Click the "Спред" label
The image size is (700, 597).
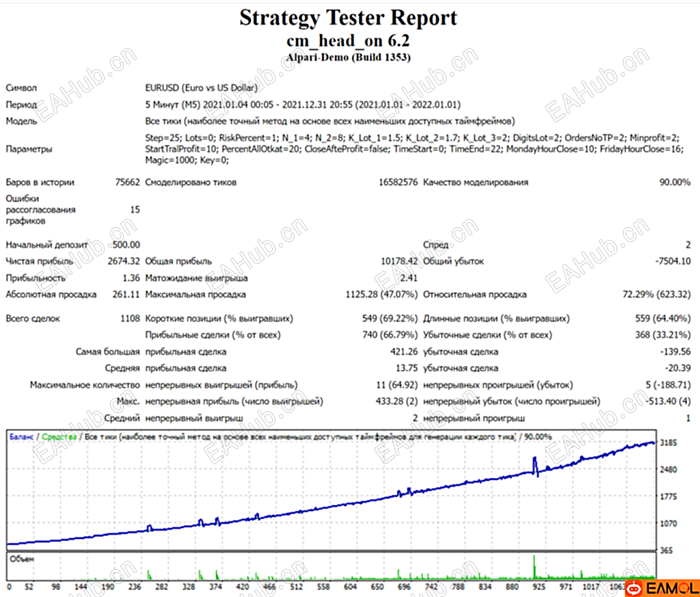click(435, 245)
